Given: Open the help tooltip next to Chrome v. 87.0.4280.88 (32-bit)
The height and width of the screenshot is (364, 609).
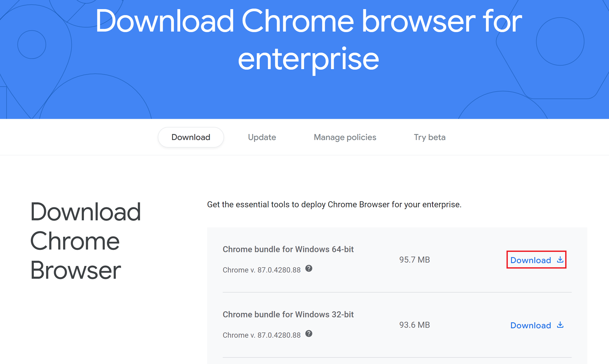Looking at the screenshot, I should [x=309, y=335].
